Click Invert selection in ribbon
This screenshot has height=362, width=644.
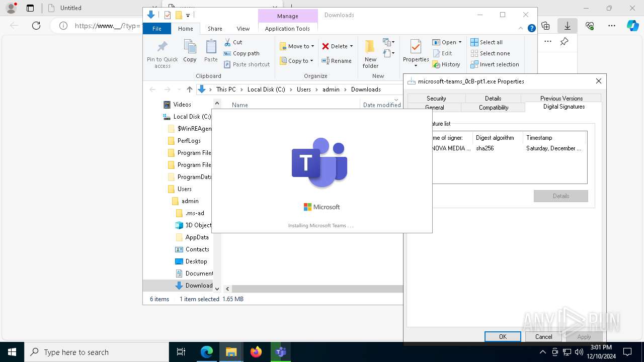click(495, 64)
